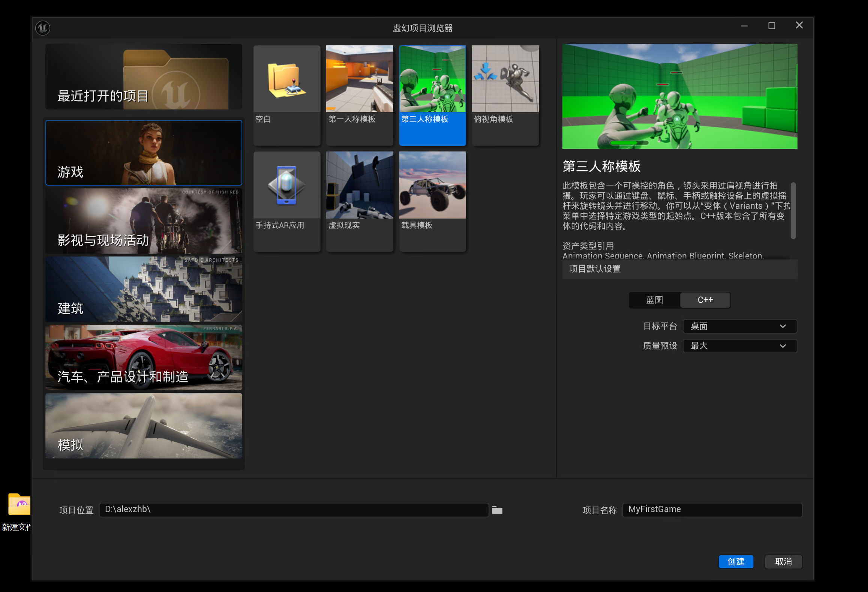Maximize the 虚幻项目浏览器 window
Viewport: 868px width, 592px height.
(772, 26)
